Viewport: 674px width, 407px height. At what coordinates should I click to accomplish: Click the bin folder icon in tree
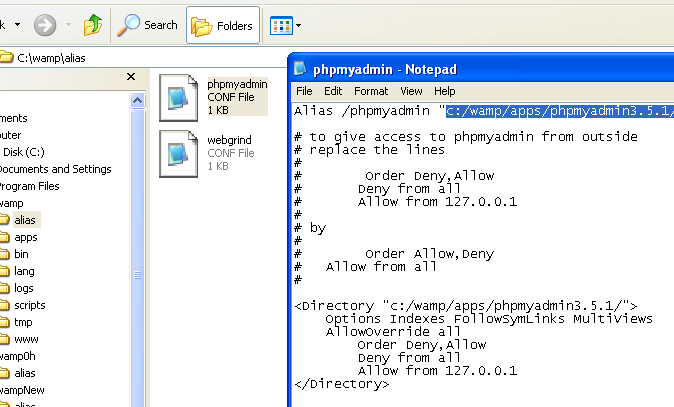pyautogui.click(x=4, y=254)
